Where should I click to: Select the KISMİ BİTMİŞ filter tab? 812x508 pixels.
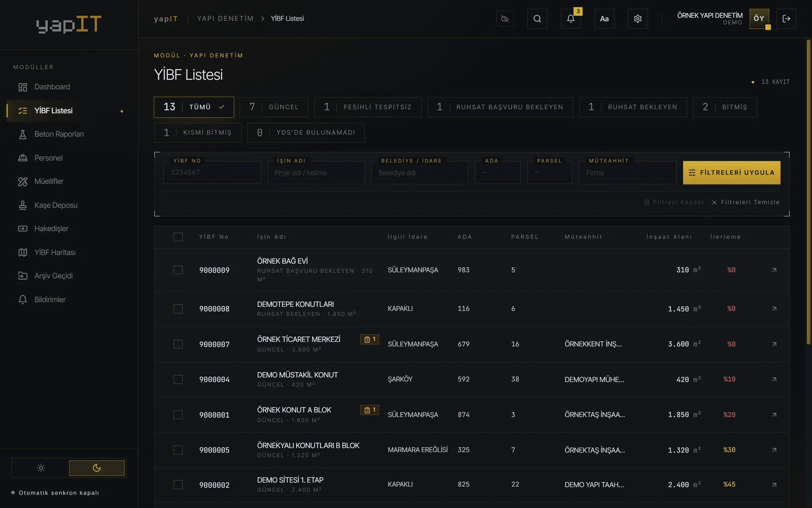point(198,133)
